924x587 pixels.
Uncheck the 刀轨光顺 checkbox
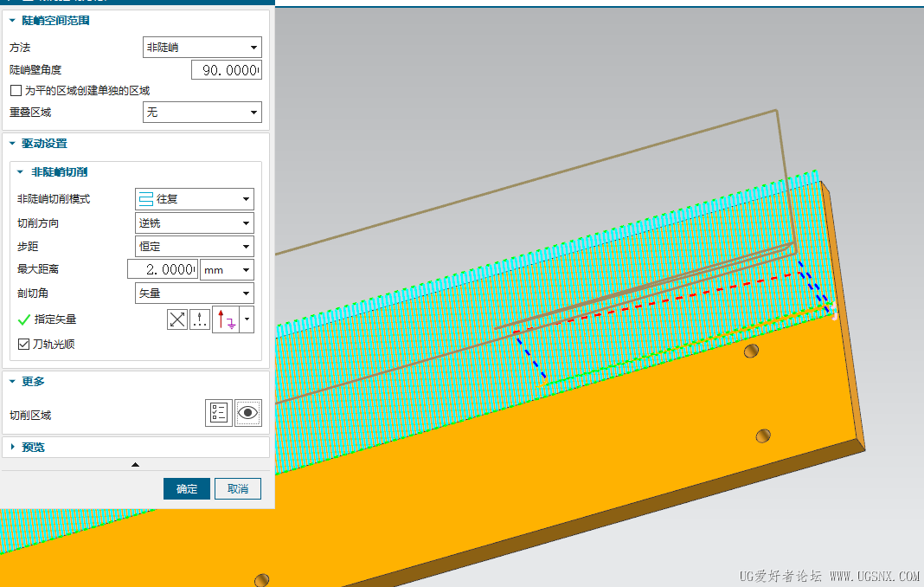pyautogui.click(x=24, y=344)
